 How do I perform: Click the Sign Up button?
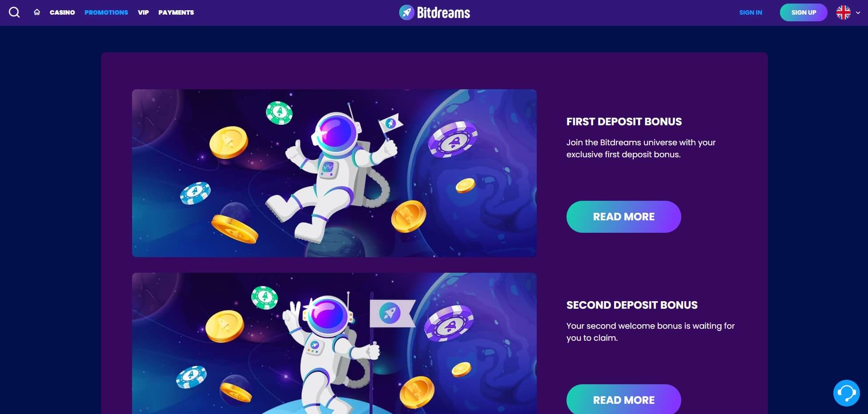pyautogui.click(x=804, y=12)
